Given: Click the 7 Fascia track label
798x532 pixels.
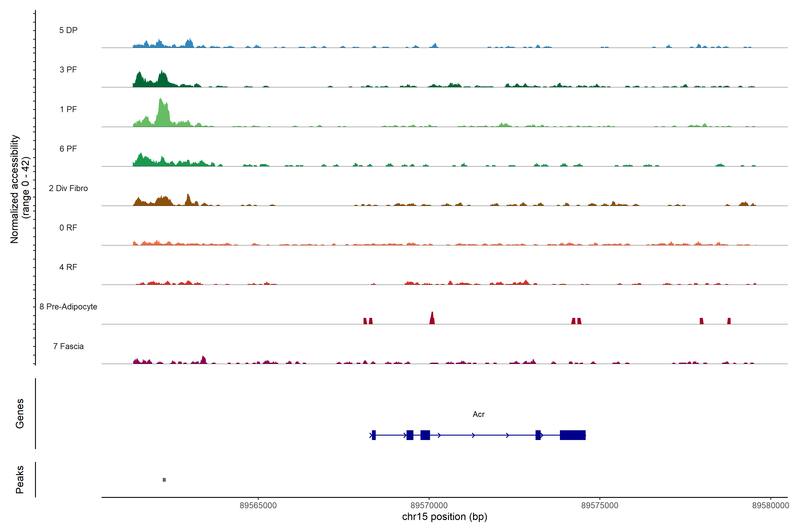Looking at the screenshot, I should [68, 346].
